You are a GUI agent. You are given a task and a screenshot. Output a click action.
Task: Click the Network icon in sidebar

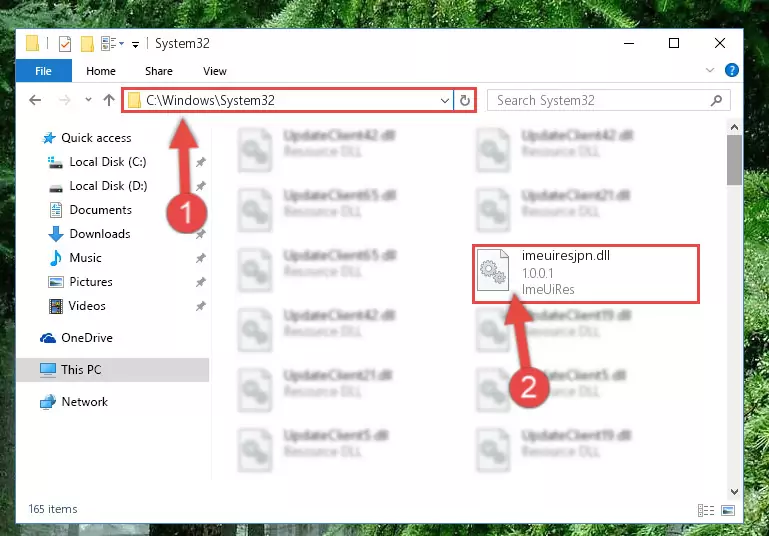[x=48, y=402]
